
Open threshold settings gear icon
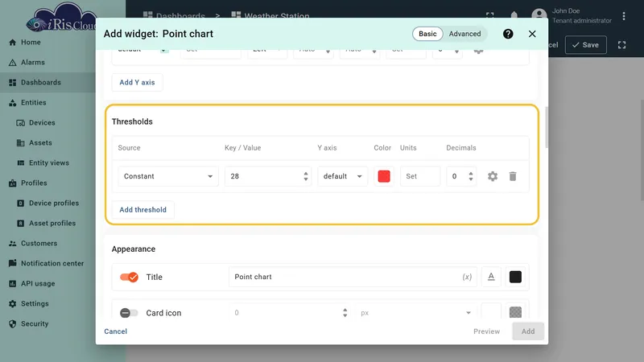[x=493, y=176]
